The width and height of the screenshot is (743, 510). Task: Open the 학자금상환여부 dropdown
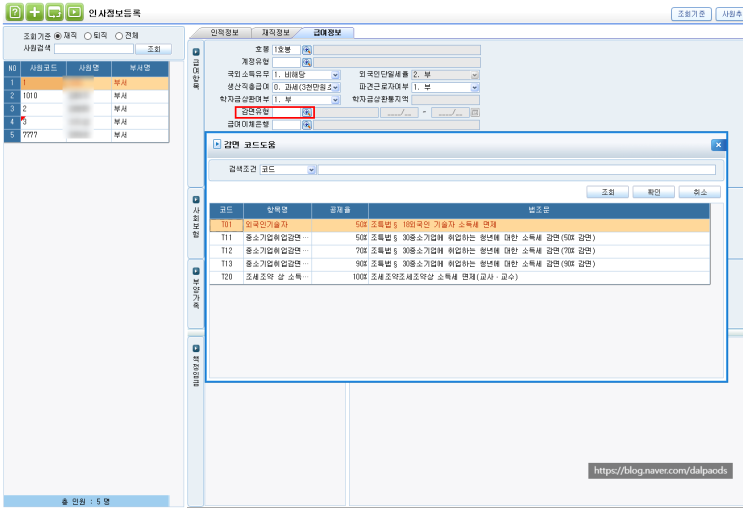point(335,100)
